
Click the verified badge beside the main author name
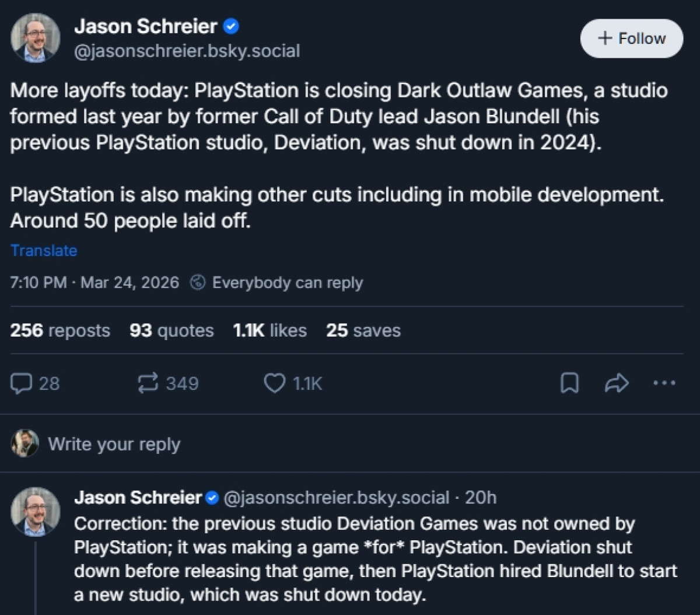232,26
